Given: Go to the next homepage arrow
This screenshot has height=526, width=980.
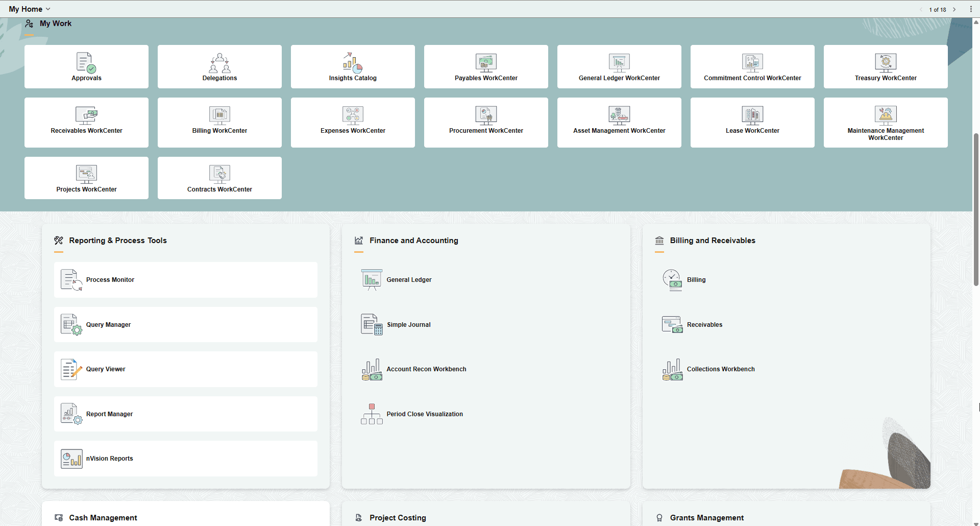Looking at the screenshot, I should tap(954, 9).
